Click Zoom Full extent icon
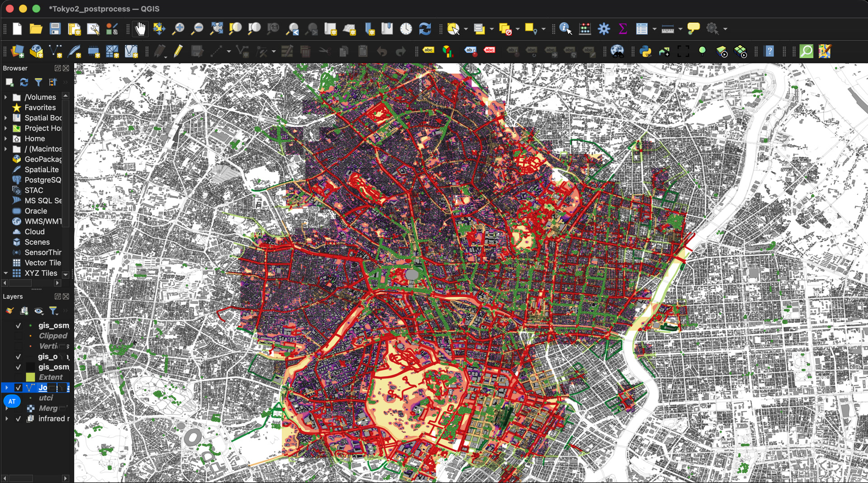868x483 pixels. click(x=217, y=29)
